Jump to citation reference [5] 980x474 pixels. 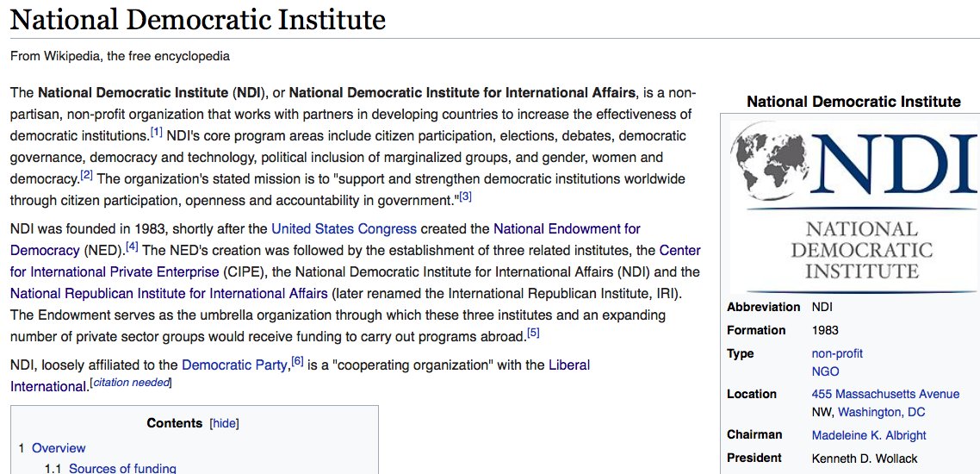click(x=534, y=332)
